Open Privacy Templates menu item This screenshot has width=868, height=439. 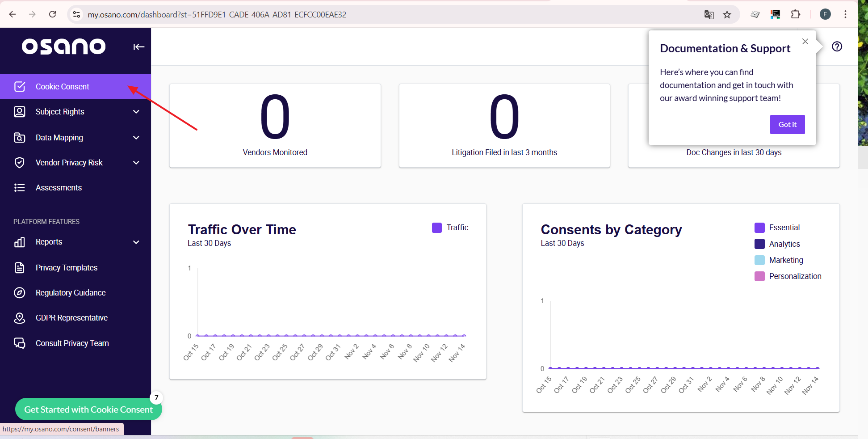[x=75, y=268]
